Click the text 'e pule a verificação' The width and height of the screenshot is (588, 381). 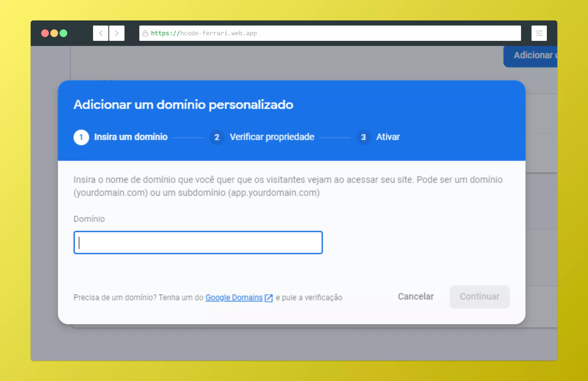coord(309,297)
